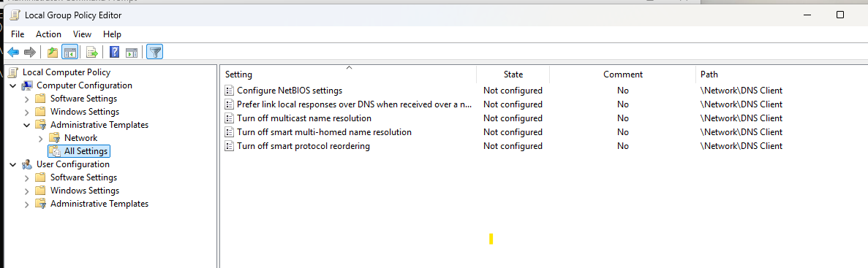Click the Computer Configuration node icon
This screenshot has height=268, width=868.
click(x=27, y=85)
